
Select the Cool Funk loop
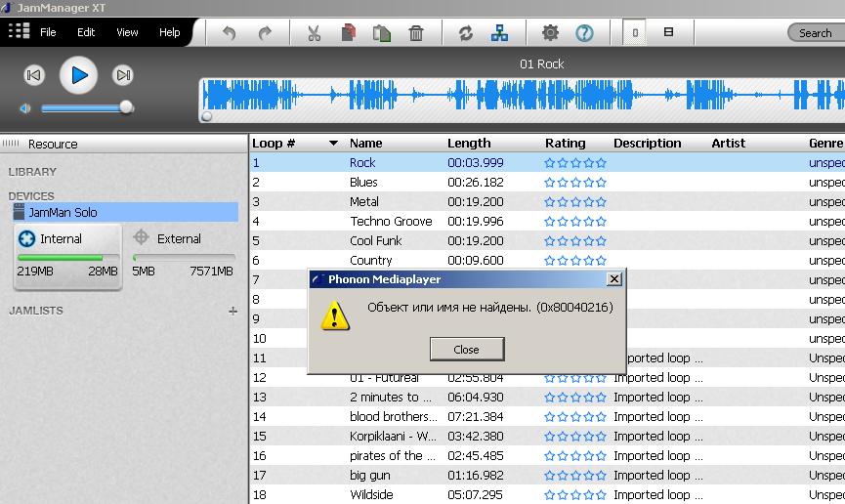point(376,240)
